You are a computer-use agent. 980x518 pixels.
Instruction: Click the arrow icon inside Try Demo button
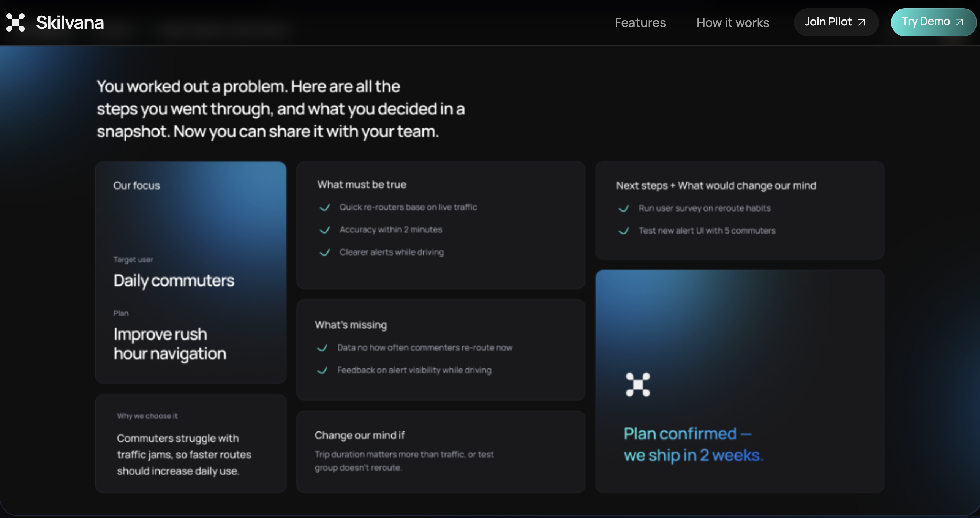click(959, 22)
